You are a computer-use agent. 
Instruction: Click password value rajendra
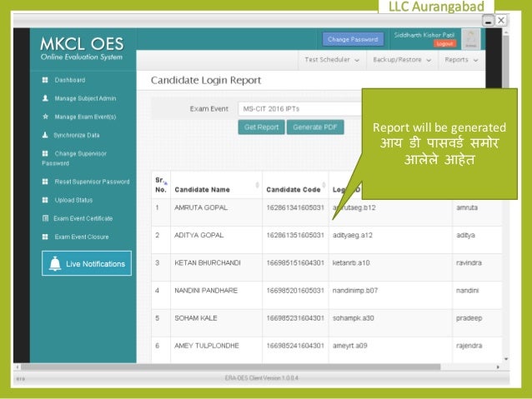(469, 346)
